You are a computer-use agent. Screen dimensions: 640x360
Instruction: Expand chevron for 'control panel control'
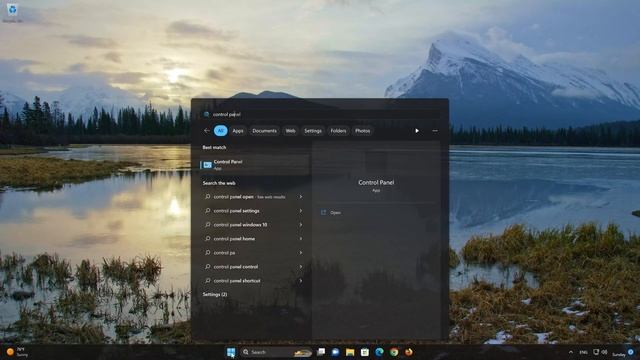[301, 267]
